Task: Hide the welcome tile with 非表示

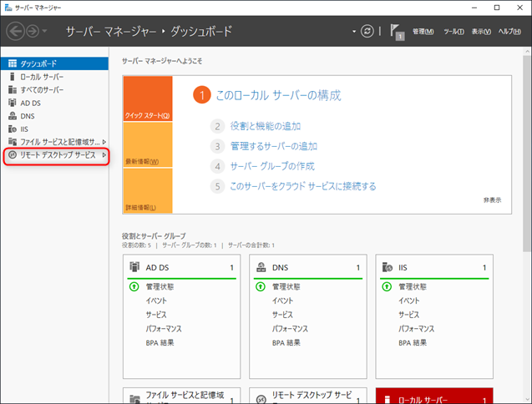Action: 492,200
